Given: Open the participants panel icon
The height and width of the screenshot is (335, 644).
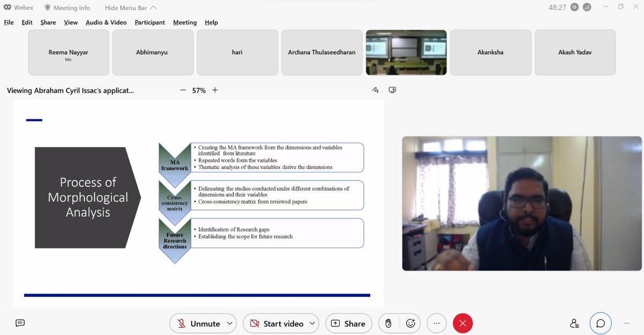Looking at the screenshot, I should [574, 323].
